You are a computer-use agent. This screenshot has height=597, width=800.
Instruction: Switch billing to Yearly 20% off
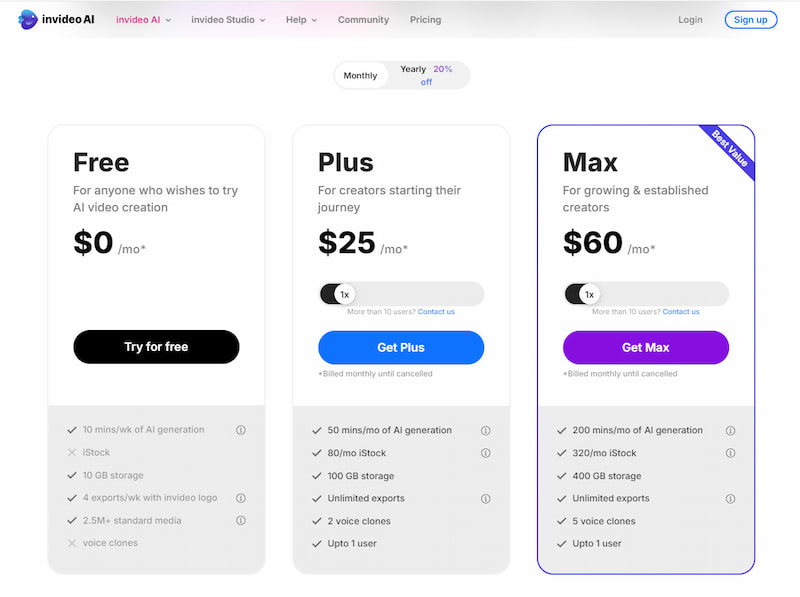coord(426,75)
